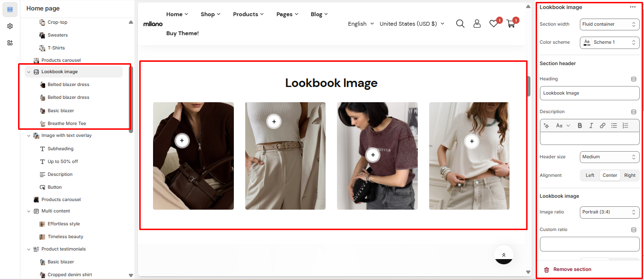Open the wishlist heart icon

(494, 24)
